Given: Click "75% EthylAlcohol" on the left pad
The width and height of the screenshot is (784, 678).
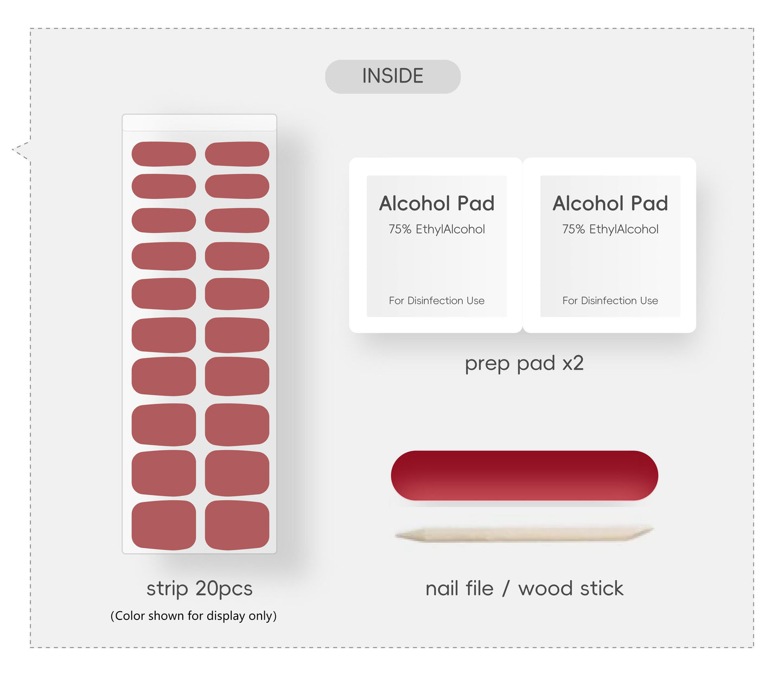Looking at the screenshot, I should click(436, 229).
